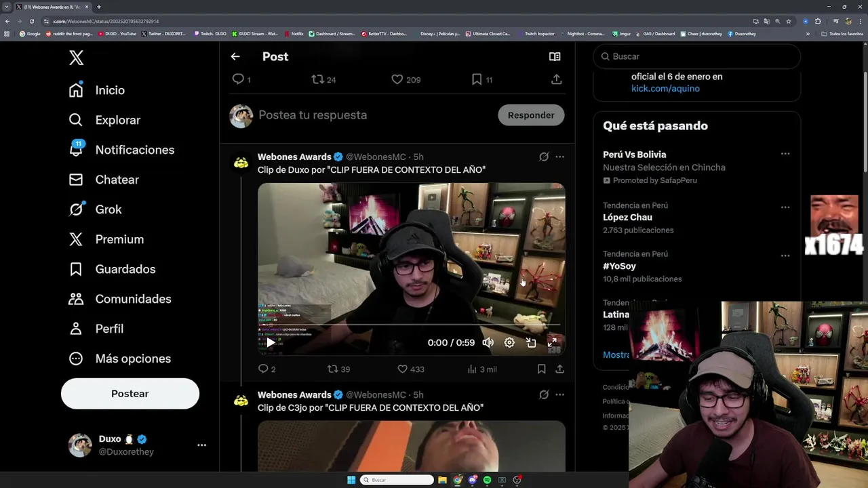Bookmark the Duxo clip post

(541, 369)
